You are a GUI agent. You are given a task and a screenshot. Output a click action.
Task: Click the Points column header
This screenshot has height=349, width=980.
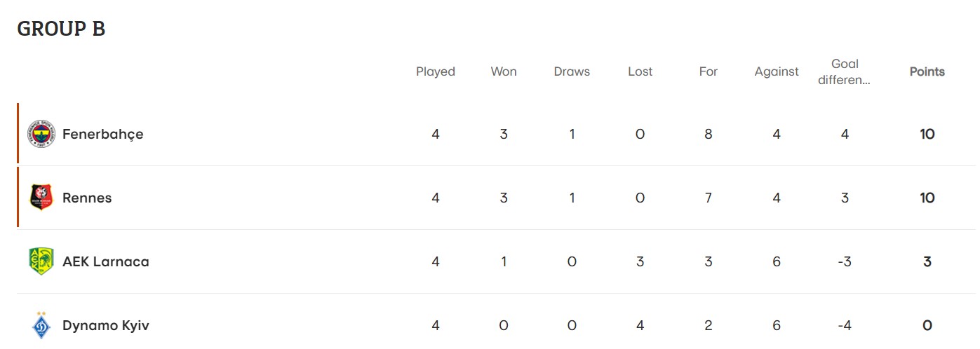[x=927, y=71]
